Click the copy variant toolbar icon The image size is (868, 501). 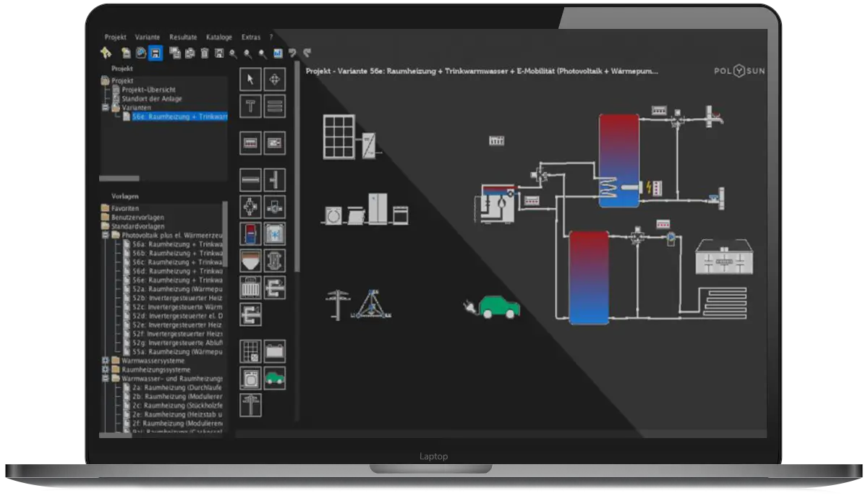click(176, 53)
